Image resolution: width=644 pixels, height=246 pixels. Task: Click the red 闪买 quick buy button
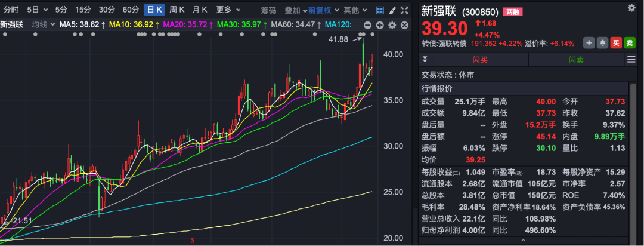click(x=480, y=59)
